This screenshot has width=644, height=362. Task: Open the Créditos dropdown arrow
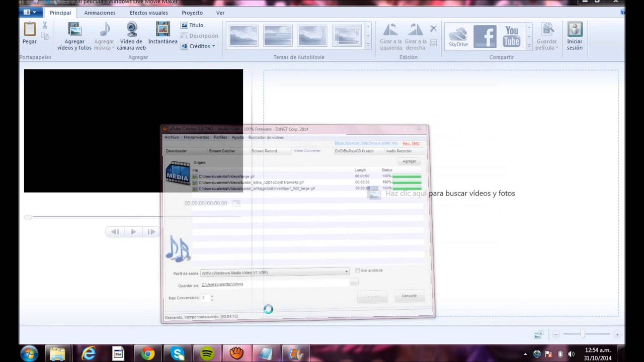(x=213, y=46)
